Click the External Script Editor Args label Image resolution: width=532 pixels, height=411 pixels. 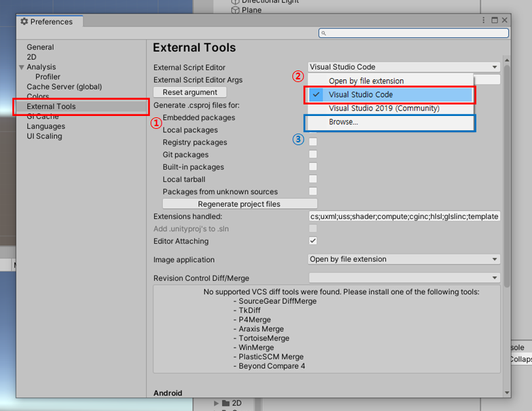(198, 80)
